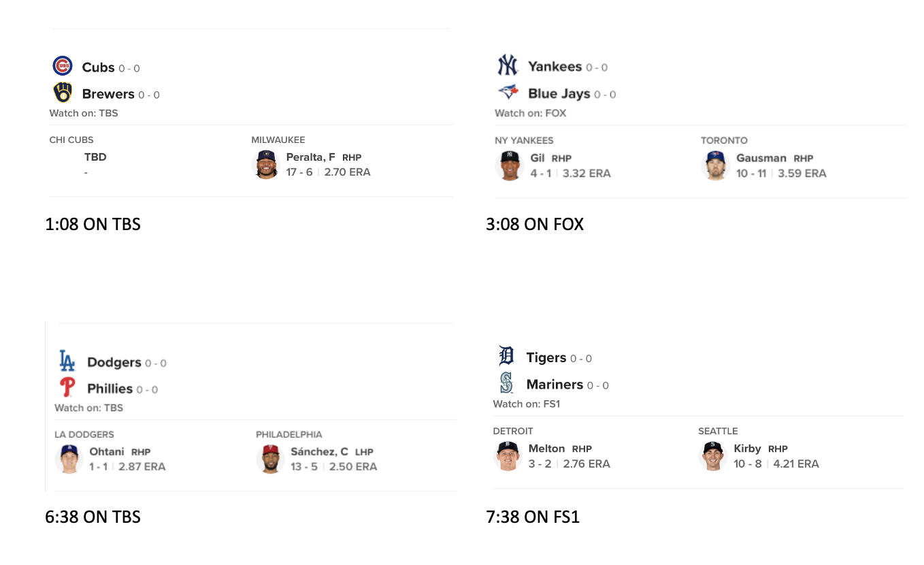This screenshot has width=924, height=565.
Task: Select pitcher Gausman's name
Action: click(x=761, y=157)
